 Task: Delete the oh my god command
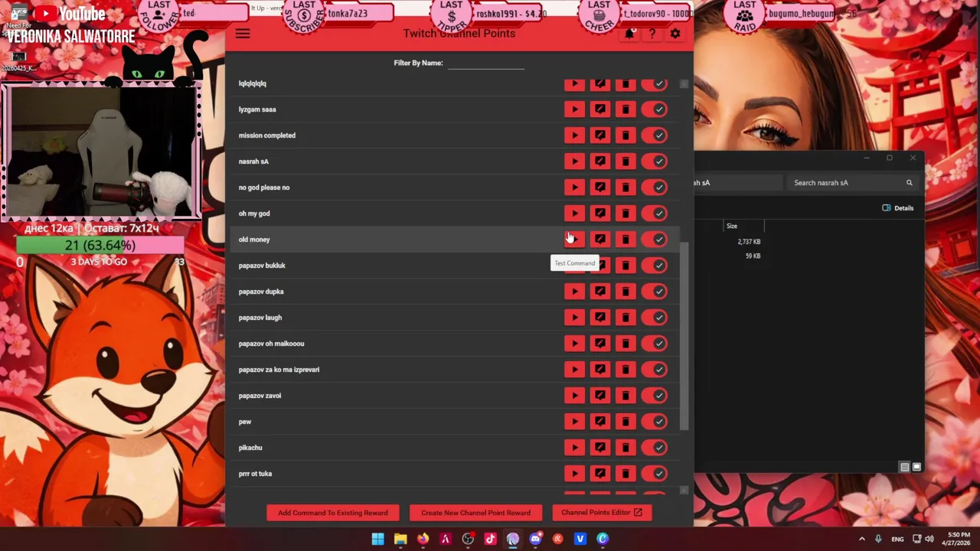click(x=626, y=214)
